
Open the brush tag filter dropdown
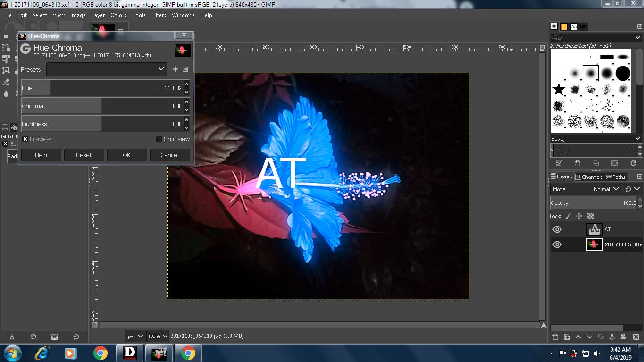(638, 38)
